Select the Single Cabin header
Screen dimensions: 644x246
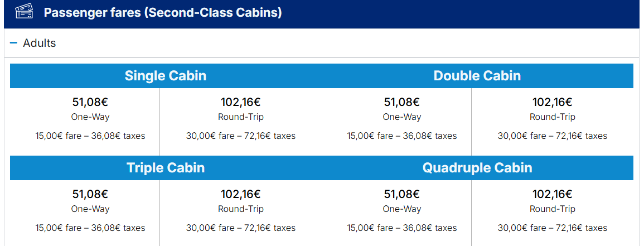coord(166,76)
